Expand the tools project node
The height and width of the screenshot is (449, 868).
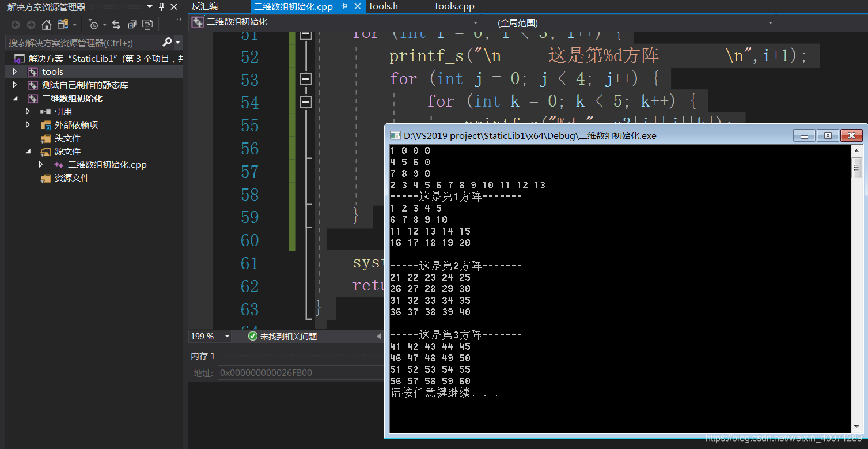[15, 72]
